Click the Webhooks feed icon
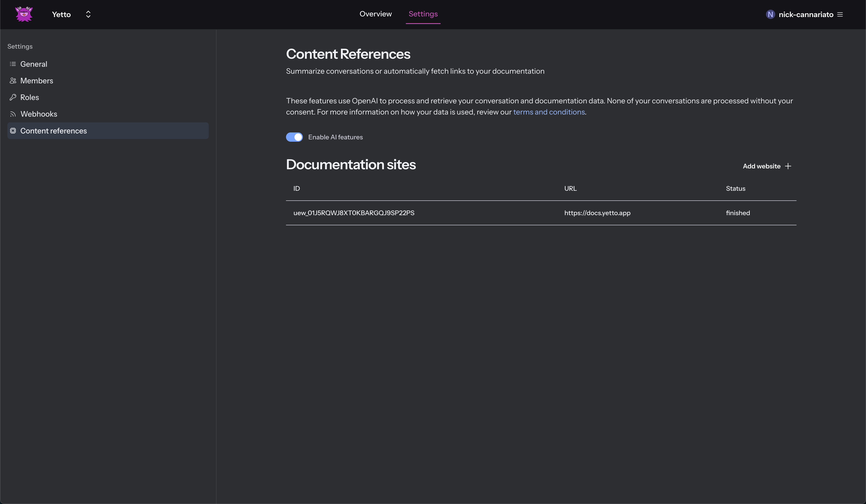 coord(13,114)
